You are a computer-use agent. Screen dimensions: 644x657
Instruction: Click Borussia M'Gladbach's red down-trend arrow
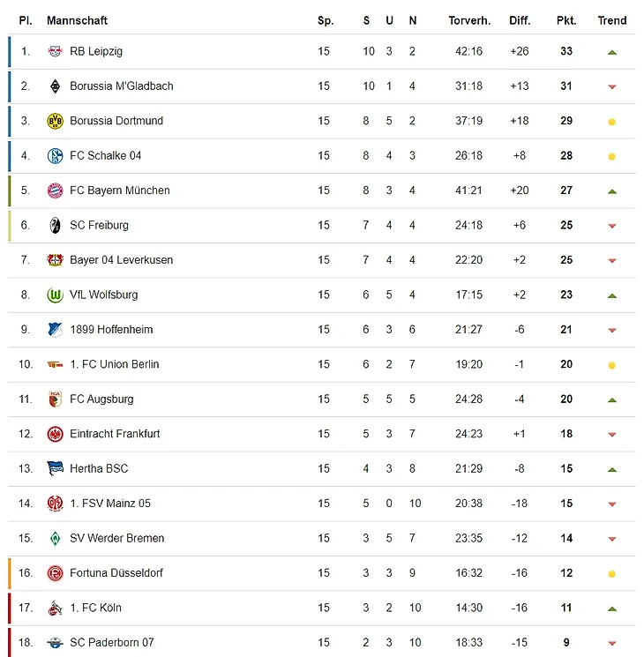click(611, 86)
